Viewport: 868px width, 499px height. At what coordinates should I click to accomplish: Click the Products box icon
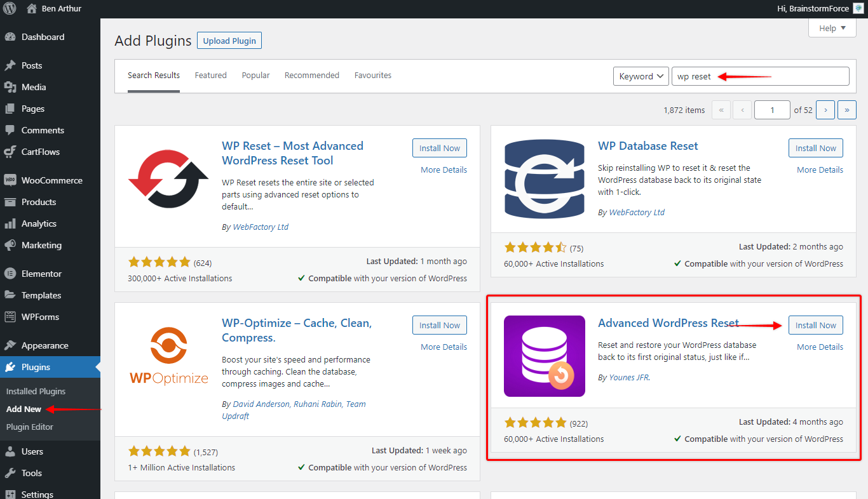[x=10, y=202]
